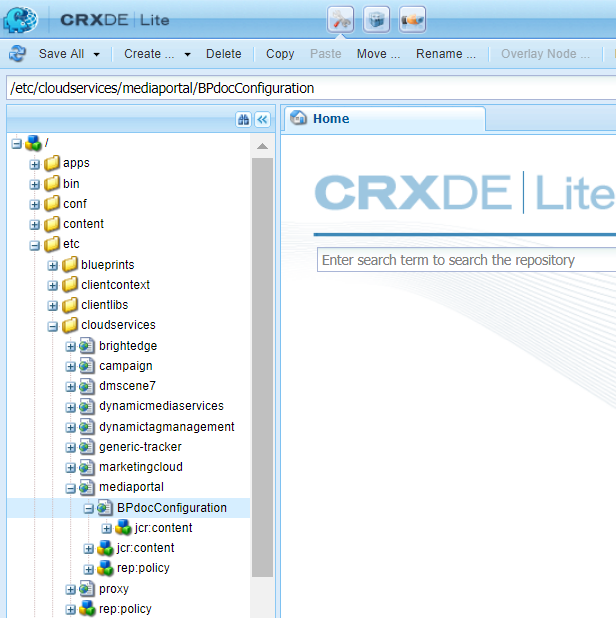
Task: Click the clientcontext folder icon
Action: 70,285
